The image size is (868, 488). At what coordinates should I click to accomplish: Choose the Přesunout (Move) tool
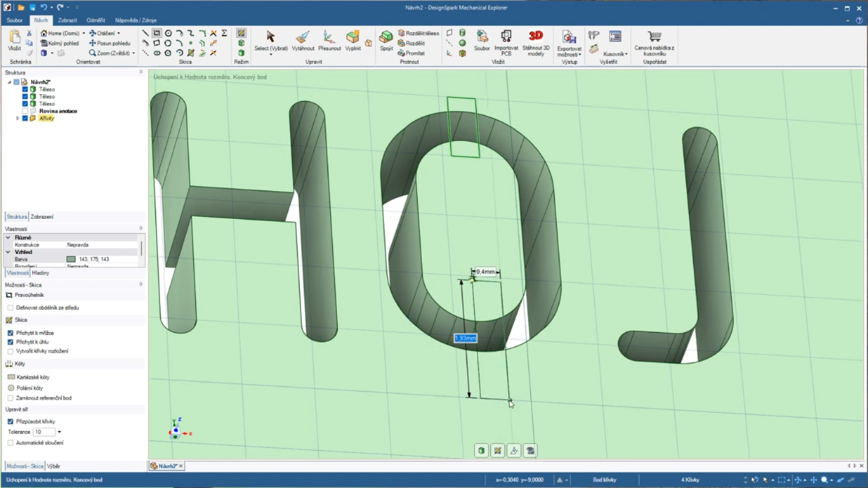330,41
